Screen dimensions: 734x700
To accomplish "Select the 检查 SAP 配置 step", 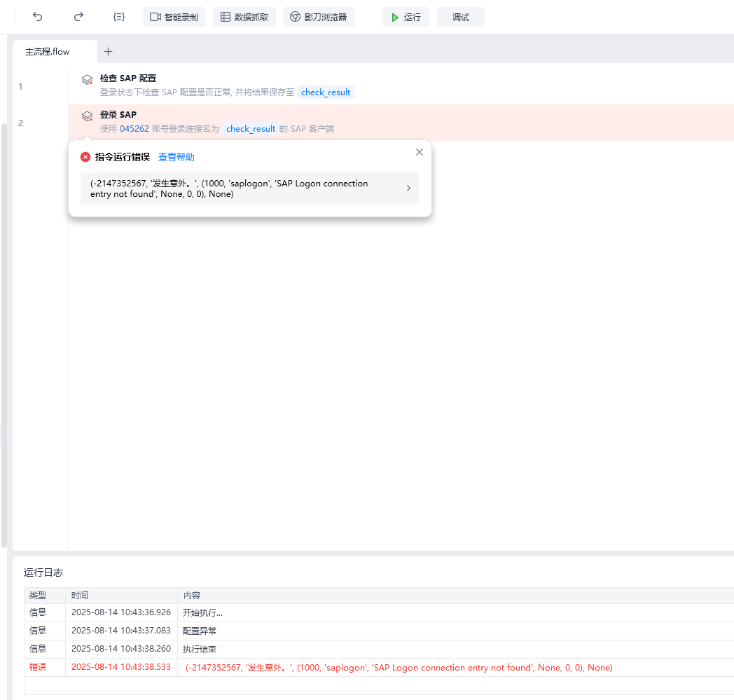I will [x=401, y=86].
